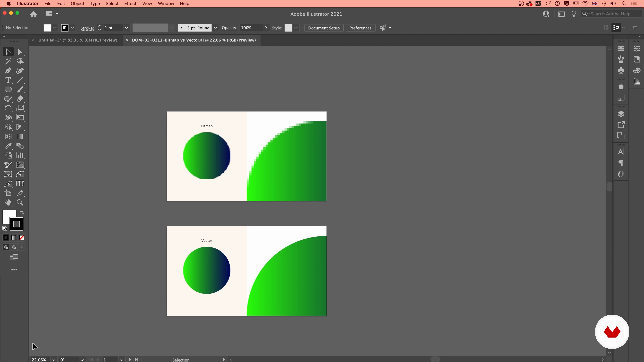The width and height of the screenshot is (644, 362).
Task: Open Stroke panel via Stroke label
Action: point(87,28)
